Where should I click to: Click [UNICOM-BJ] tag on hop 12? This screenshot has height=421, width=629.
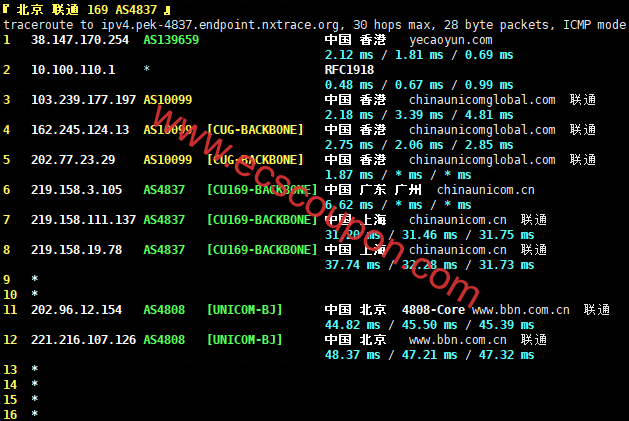tap(245, 340)
